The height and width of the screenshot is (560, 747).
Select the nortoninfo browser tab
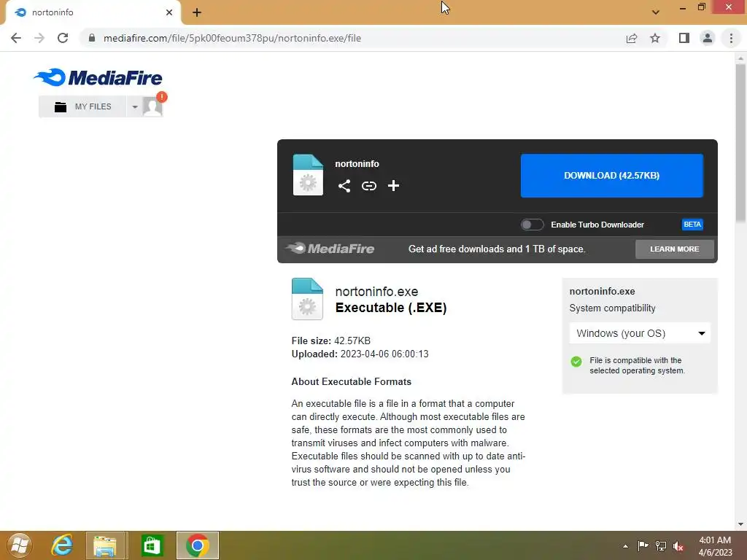tap(93, 12)
